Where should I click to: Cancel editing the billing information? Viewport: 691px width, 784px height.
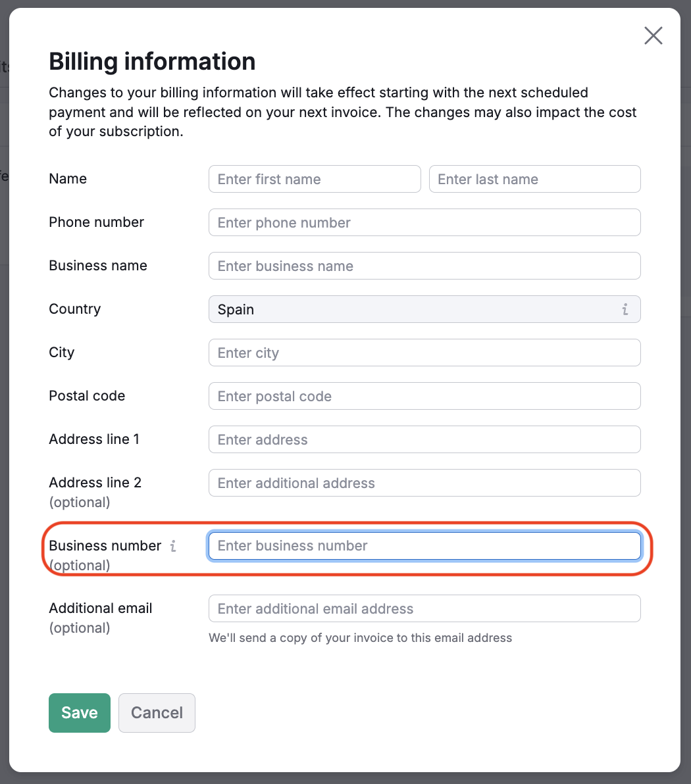(x=157, y=712)
